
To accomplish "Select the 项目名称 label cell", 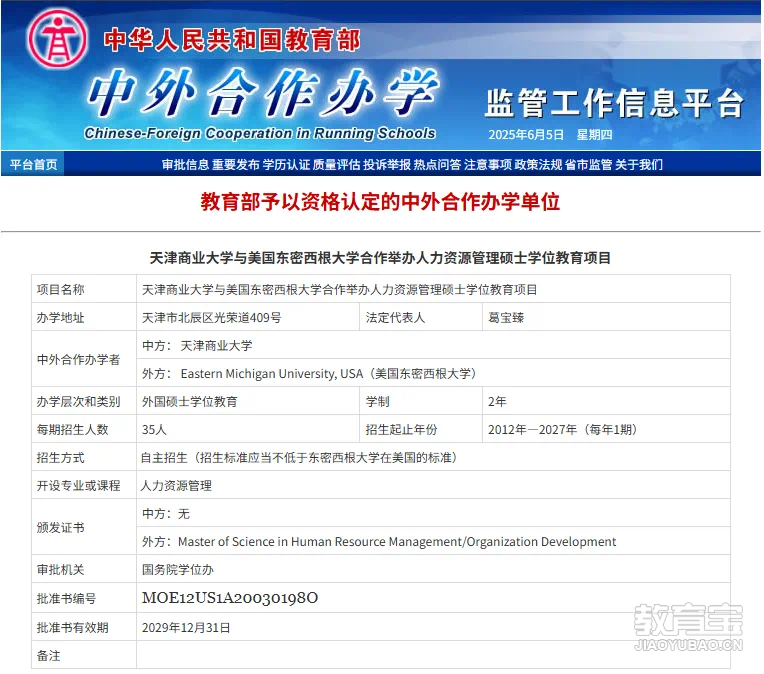I will click(x=84, y=289).
